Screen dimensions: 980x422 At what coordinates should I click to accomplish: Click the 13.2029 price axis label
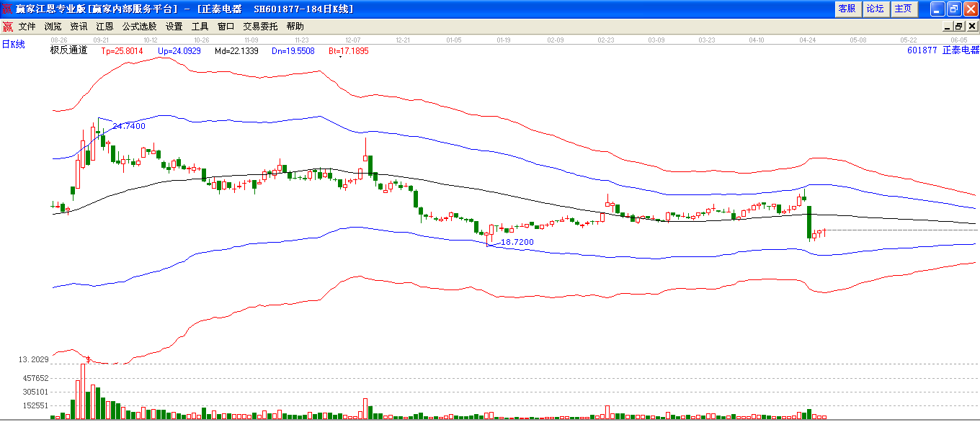[x=33, y=359]
